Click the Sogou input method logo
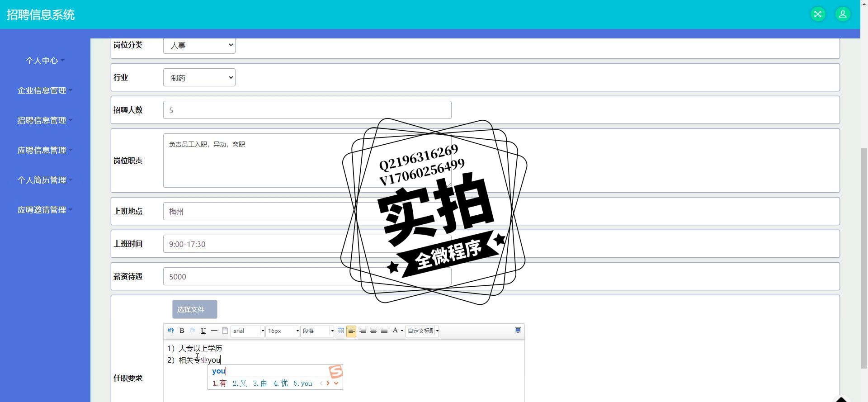Image resolution: width=868 pixels, height=402 pixels. coord(336,372)
